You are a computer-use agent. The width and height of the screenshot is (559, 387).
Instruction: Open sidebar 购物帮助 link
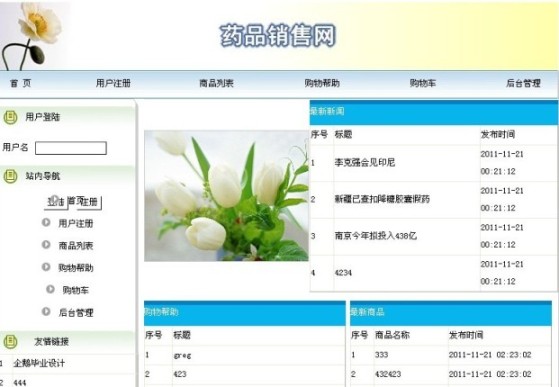(x=76, y=268)
